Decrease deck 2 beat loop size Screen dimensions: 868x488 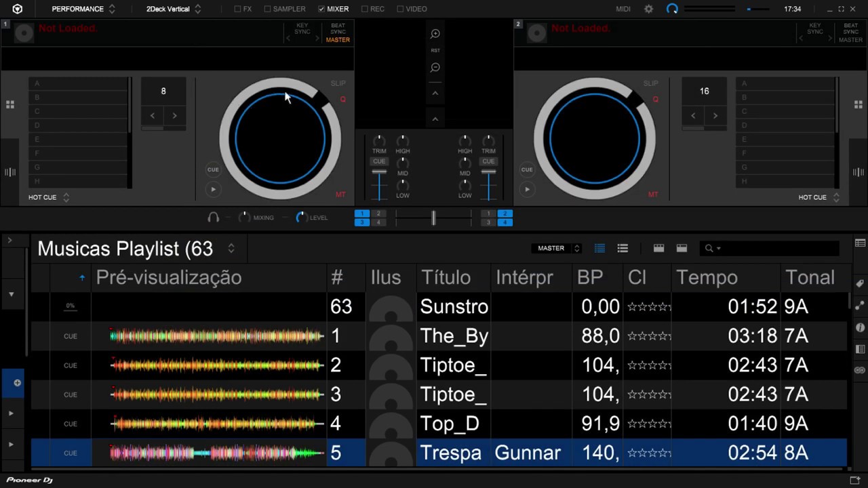[693, 116]
